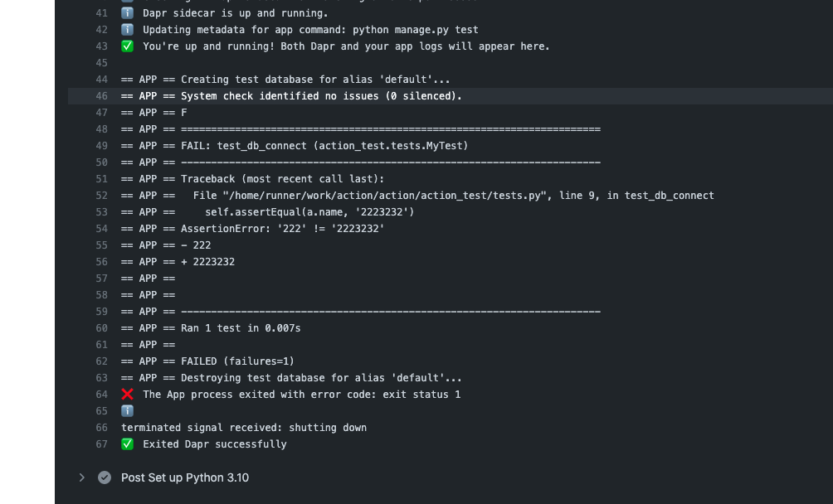Click the info icon on line 41
This screenshot has width=833, height=504.
click(126, 12)
